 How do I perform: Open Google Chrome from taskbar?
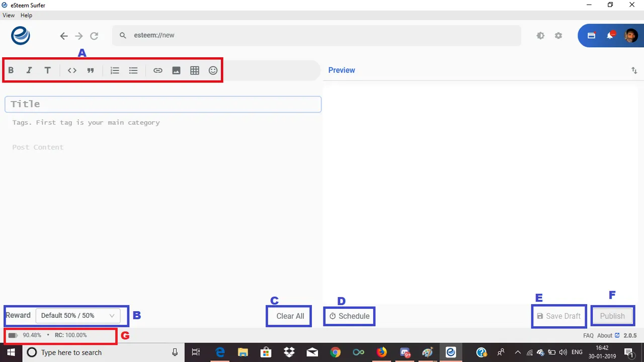tap(336, 352)
